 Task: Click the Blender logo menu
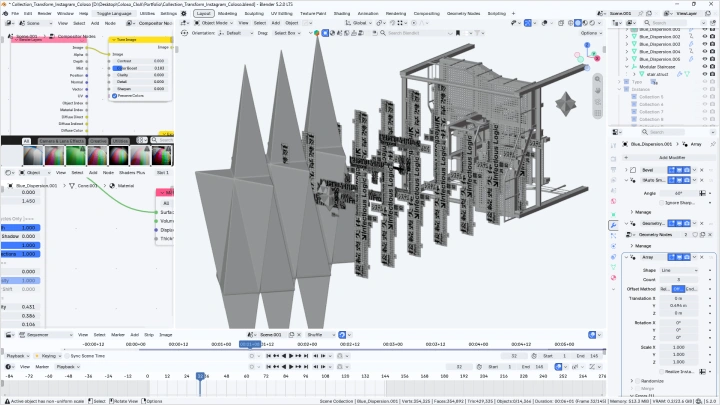coord(5,13)
